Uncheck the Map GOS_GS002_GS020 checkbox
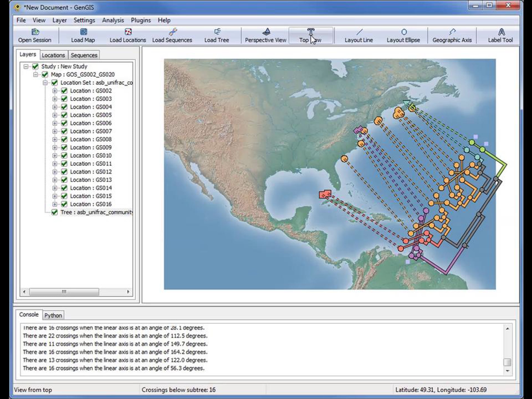 (45, 74)
